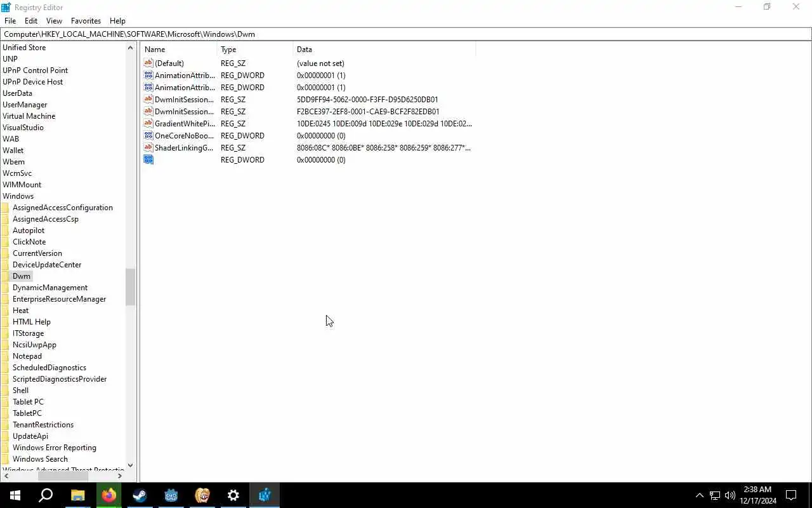Select the Notepad key
Image resolution: width=812 pixels, height=508 pixels.
tap(27, 356)
